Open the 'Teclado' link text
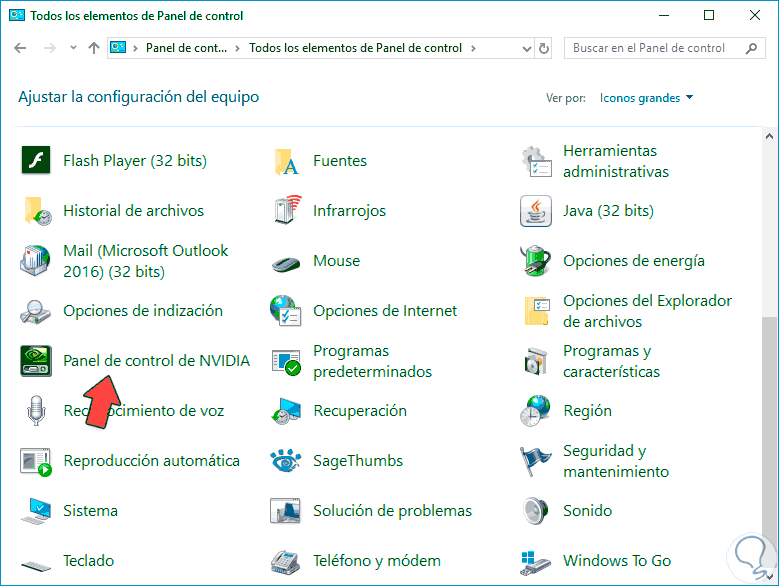This screenshot has width=779, height=586. pyautogui.click(x=88, y=561)
